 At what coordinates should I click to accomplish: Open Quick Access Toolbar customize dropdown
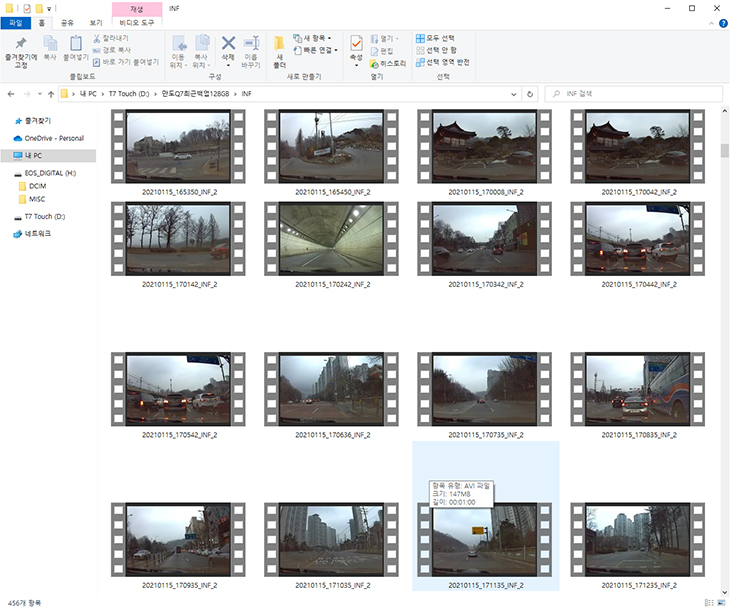coord(49,9)
